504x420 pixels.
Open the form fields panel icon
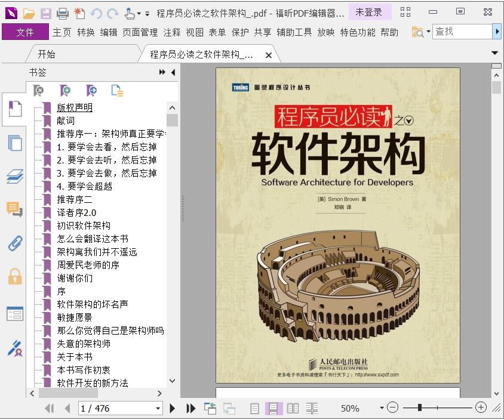point(15,314)
